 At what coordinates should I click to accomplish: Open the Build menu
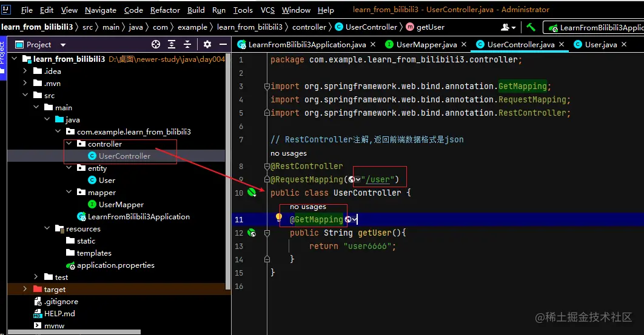196,10
